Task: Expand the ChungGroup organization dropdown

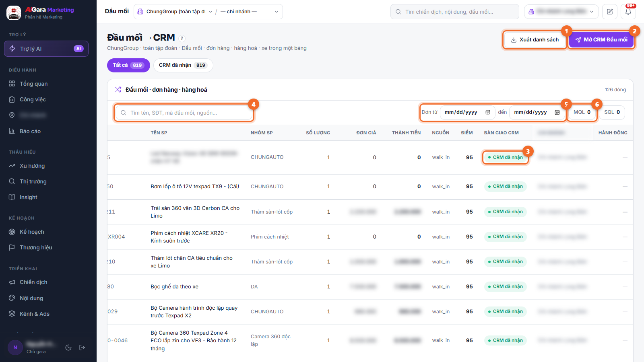Action: [175, 12]
